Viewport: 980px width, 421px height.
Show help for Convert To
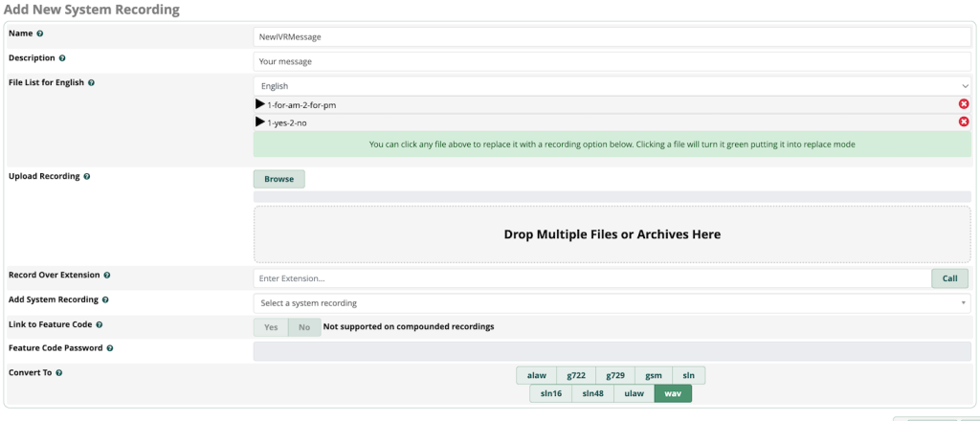(58, 372)
